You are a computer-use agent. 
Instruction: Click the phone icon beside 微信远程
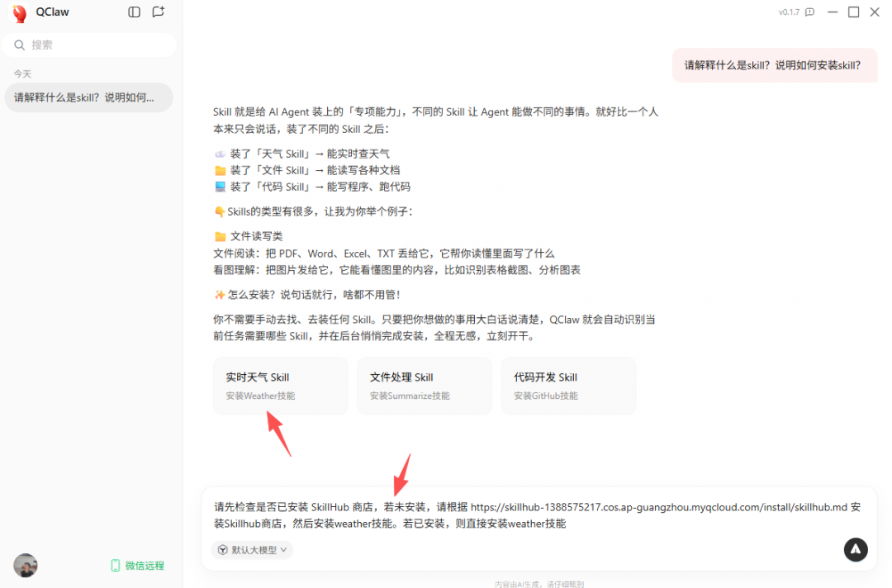115,565
